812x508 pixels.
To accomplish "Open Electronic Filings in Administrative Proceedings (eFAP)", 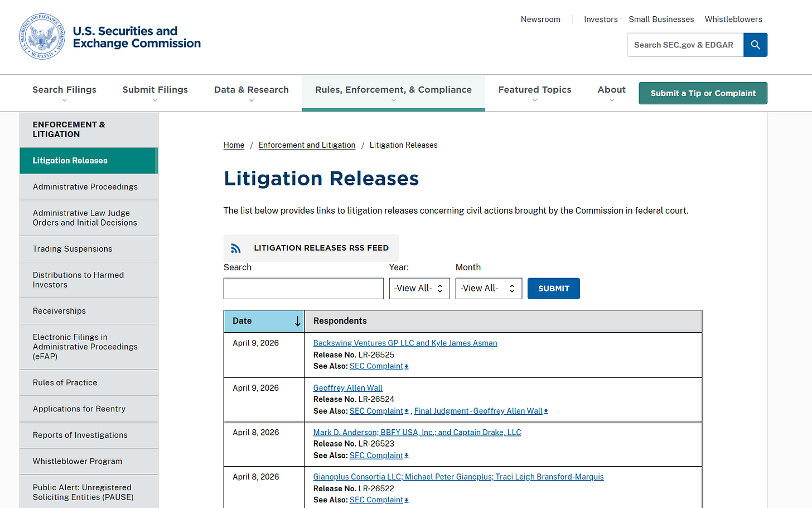I will point(89,347).
